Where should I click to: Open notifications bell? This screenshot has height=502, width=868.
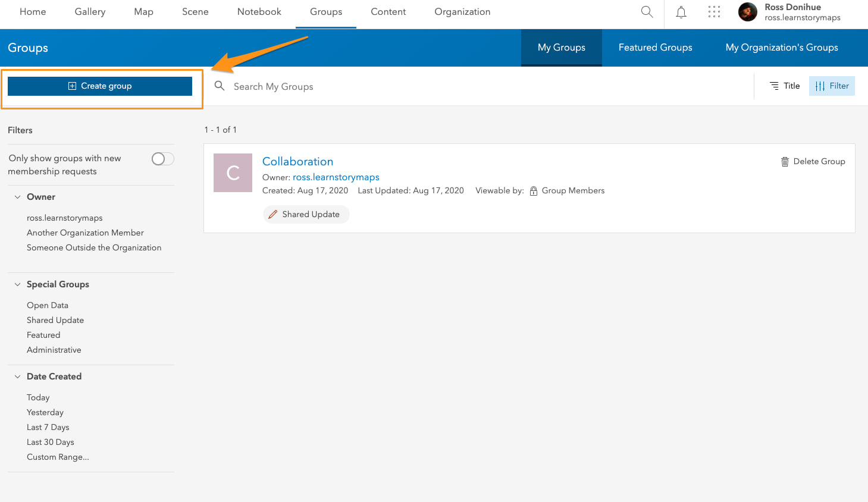(x=681, y=12)
